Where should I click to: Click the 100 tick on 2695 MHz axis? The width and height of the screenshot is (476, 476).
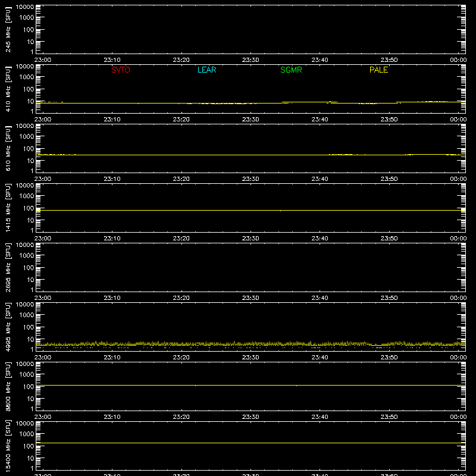(x=29, y=268)
